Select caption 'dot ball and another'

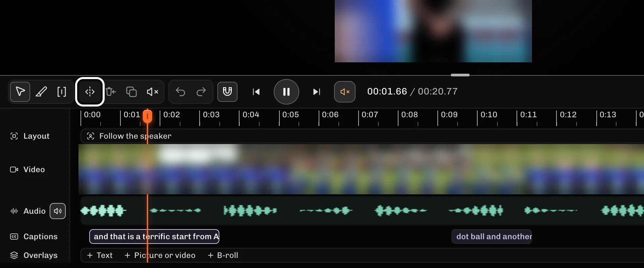coord(492,237)
